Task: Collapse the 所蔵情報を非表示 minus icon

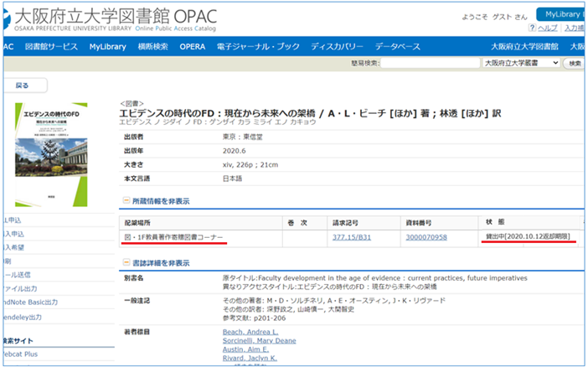Action: pos(126,201)
